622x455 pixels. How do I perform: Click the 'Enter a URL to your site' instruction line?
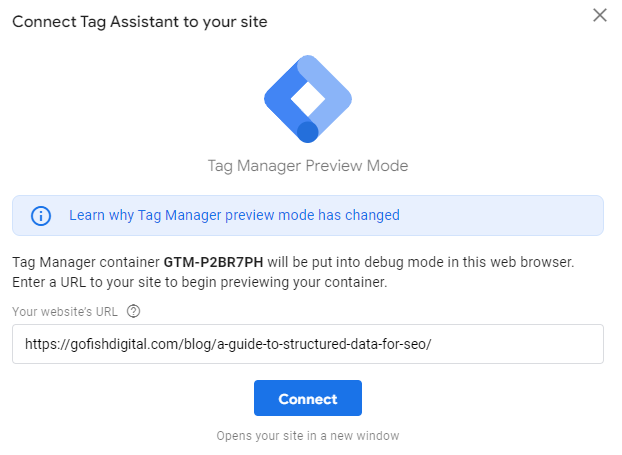200,282
